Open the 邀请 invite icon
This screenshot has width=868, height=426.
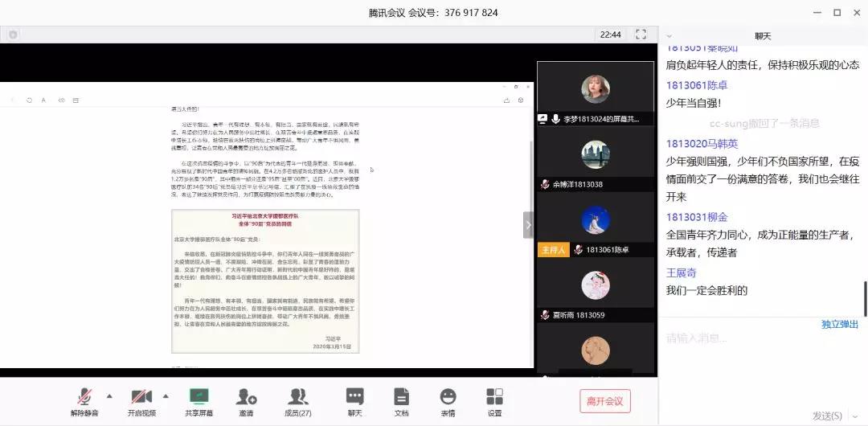pyautogui.click(x=246, y=401)
